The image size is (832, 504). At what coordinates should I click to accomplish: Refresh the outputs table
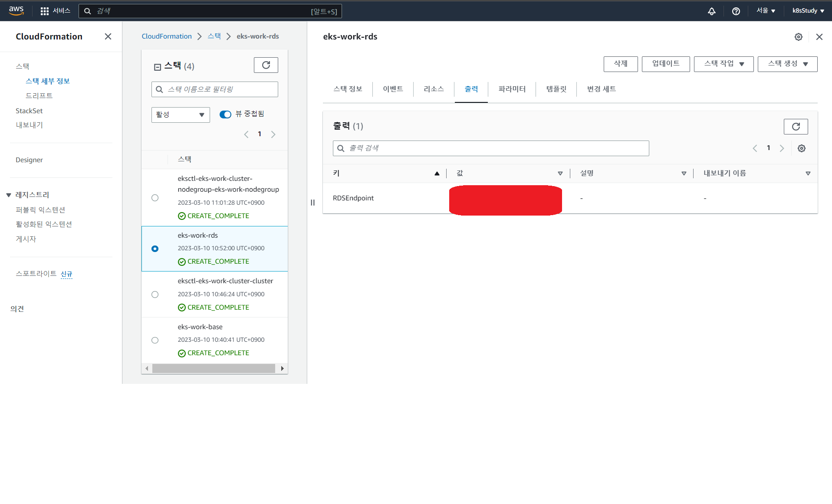[x=796, y=127]
